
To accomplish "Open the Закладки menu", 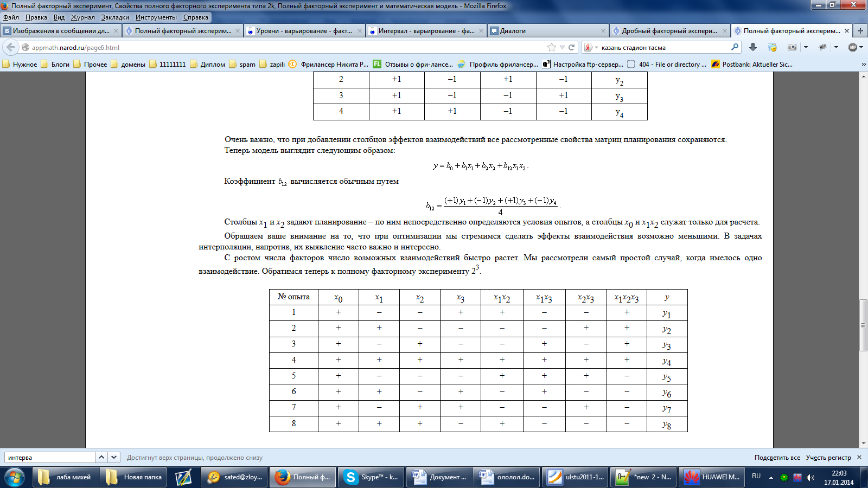I will (x=115, y=17).
